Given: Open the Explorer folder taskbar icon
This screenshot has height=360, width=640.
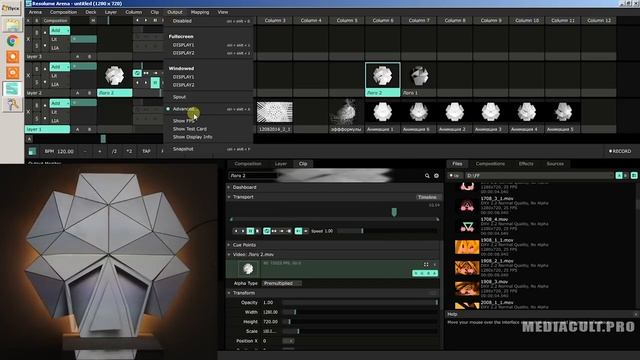Looking at the screenshot, I should [12, 24].
